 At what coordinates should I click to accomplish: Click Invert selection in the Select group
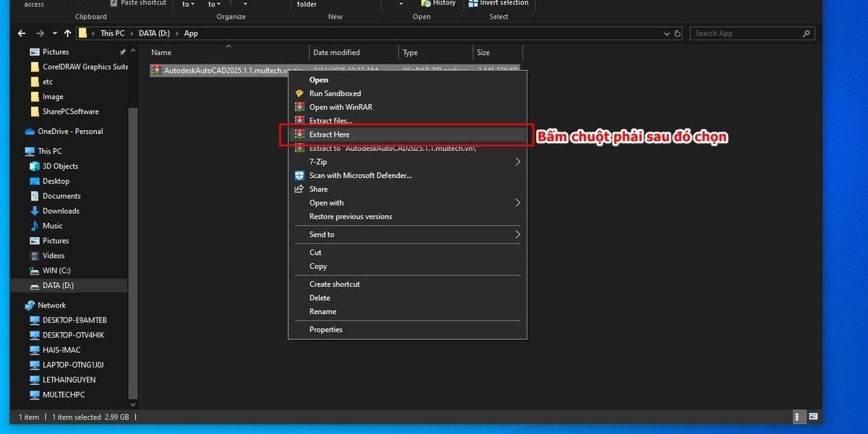501,4
